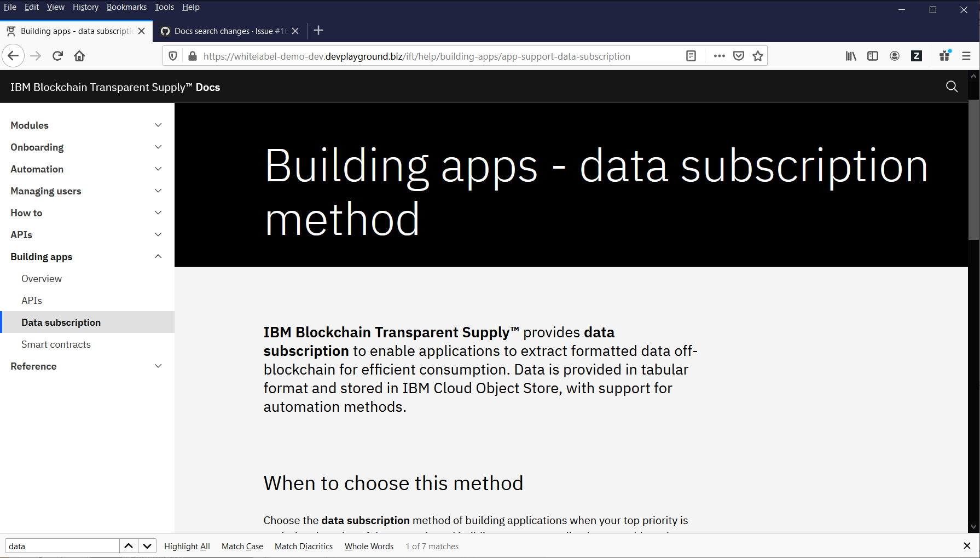Open the Firefox account icon
This screenshot has width=980, height=558.
pos(894,55)
